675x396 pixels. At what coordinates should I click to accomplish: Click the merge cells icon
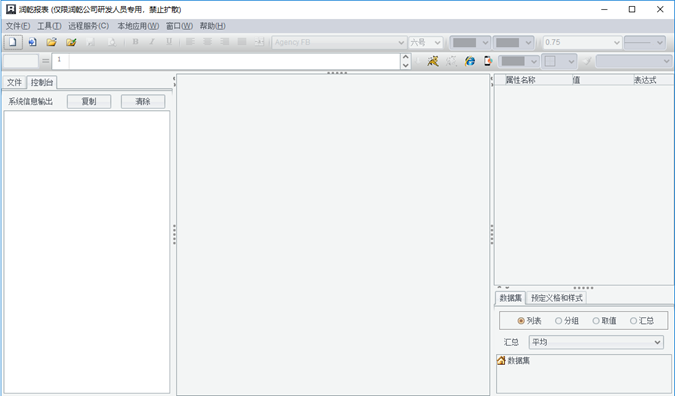259,42
